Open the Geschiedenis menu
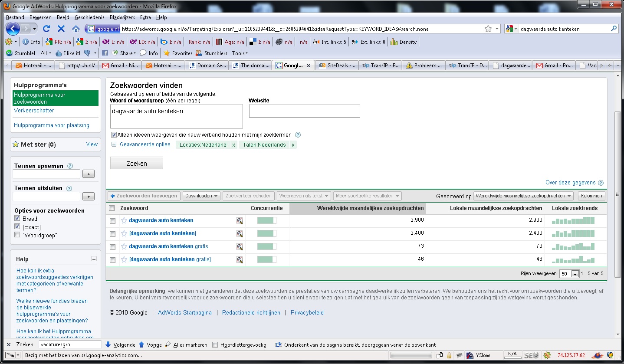Screen dimensions: 624x364 (x=89, y=17)
